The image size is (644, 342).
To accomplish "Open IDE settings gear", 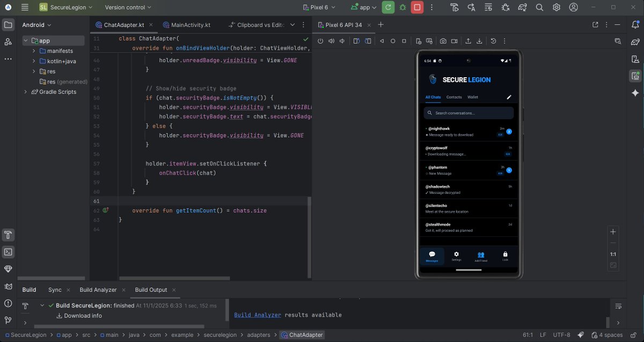I will click(x=557, y=8).
